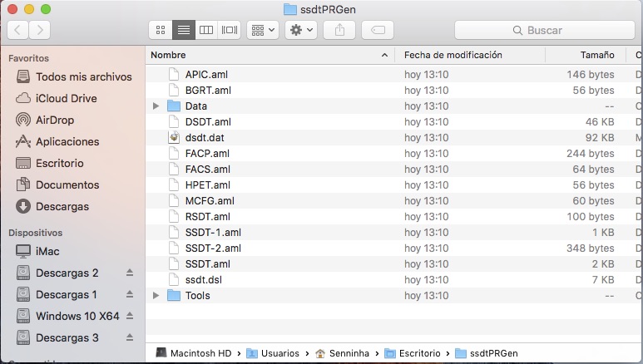Select the dsdt.dat file

[x=393, y=138]
